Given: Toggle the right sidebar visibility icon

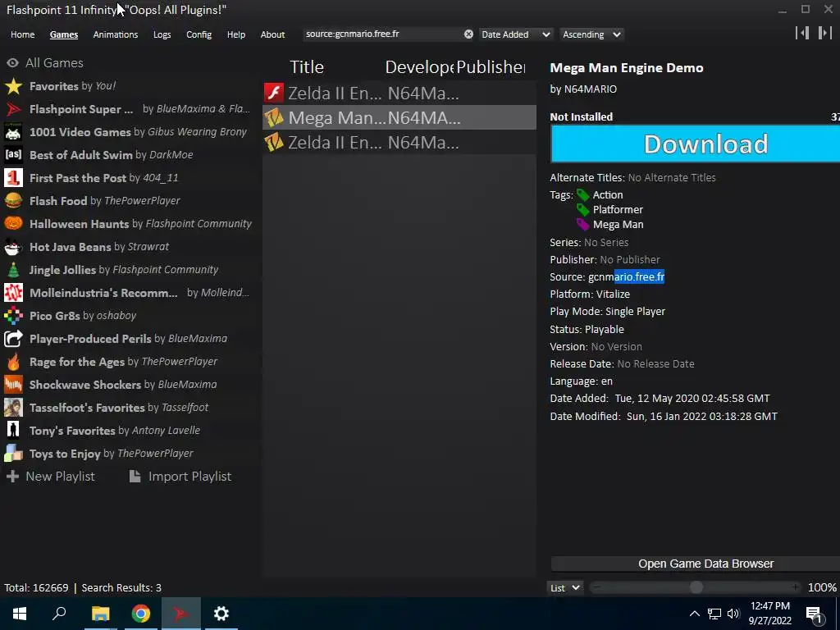Looking at the screenshot, I should coord(825,33).
